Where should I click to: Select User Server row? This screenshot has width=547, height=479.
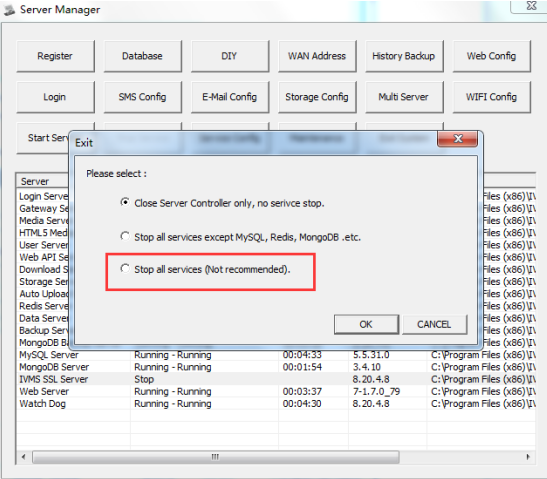pos(44,245)
